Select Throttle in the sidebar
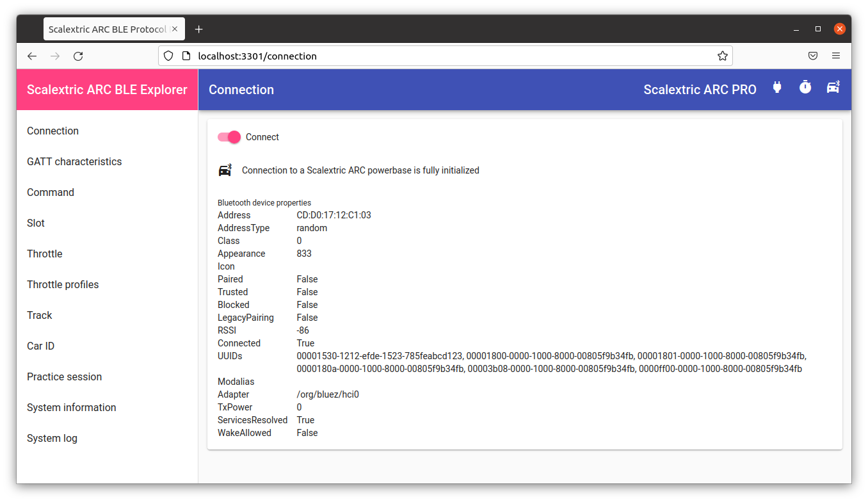Screen dimensions: 868x502 click(45, 254)
